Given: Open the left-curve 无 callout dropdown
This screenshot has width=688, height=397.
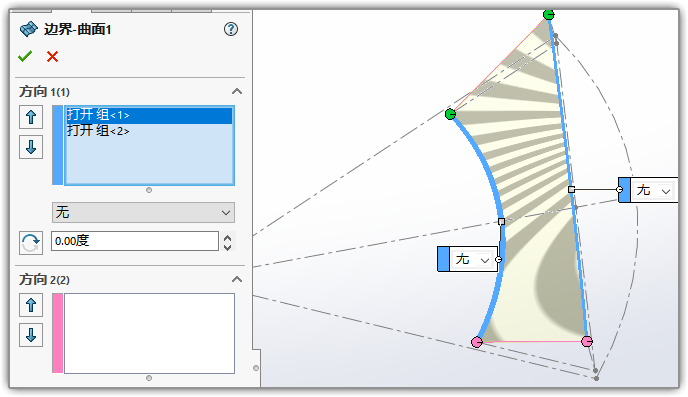Looking at the screenshot, I should click(x=473, y=259).
